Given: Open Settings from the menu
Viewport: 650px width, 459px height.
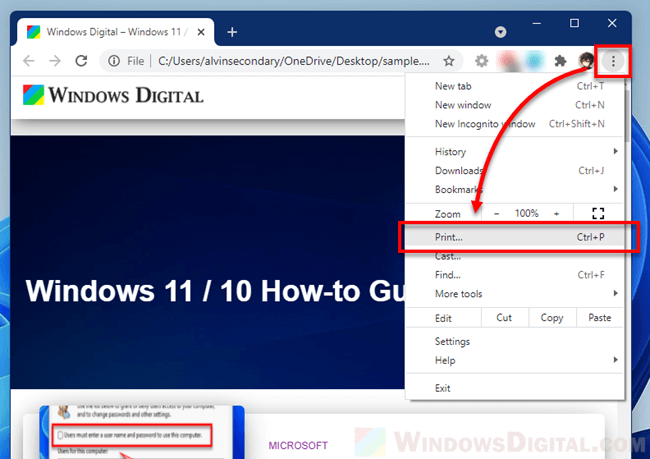Looking at the screenshot, I should (514, 341).
